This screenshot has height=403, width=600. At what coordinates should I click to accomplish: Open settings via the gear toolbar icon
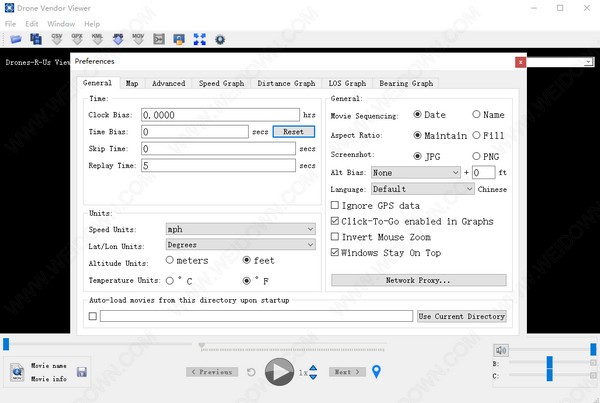coord(220,39)
